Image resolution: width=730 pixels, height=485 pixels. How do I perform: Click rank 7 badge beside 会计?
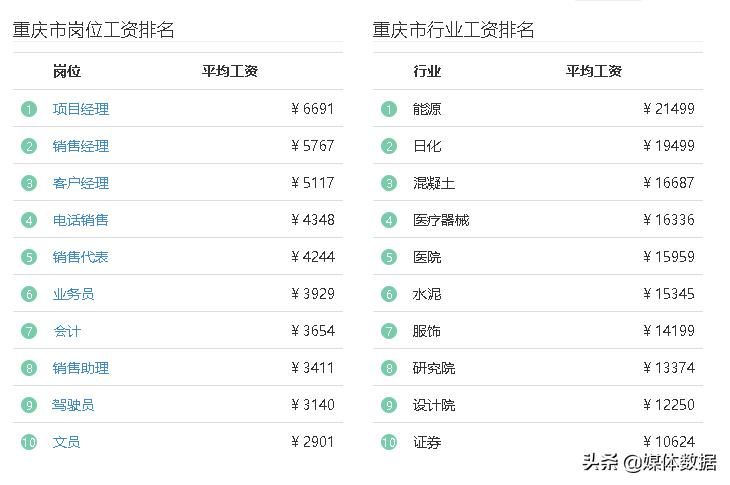29,331
